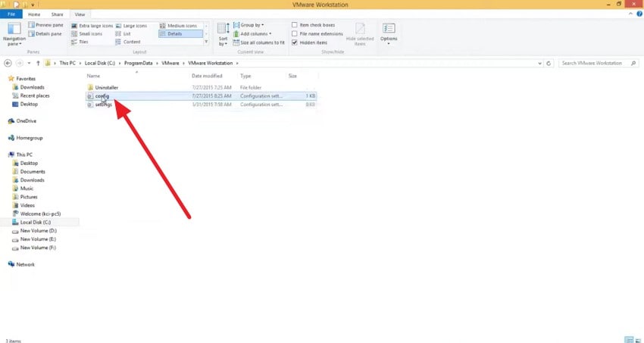Open recent locations dropdown arrow
This screenshot has height=343, width=644.
point(29,63)
